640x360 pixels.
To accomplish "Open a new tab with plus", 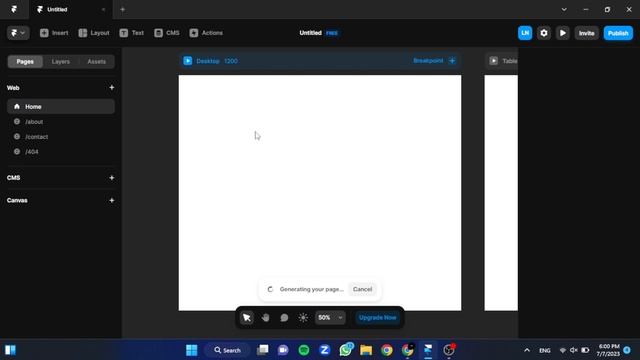I will [122, 9].
